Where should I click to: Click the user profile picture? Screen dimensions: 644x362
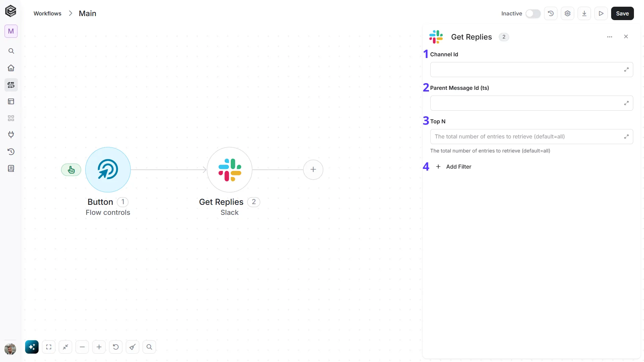(10, 349)
